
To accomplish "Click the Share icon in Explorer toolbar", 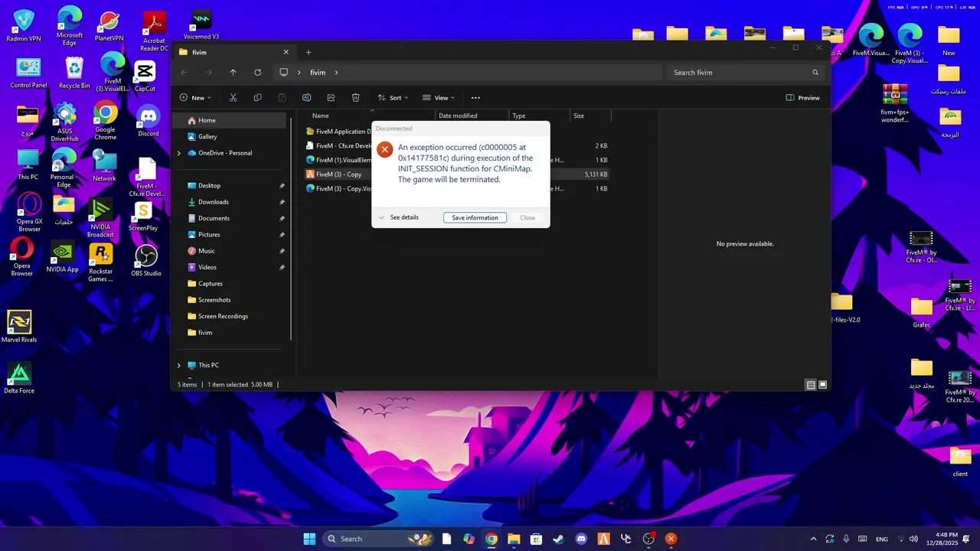I will pyautogui.click(x=331, y=98).
